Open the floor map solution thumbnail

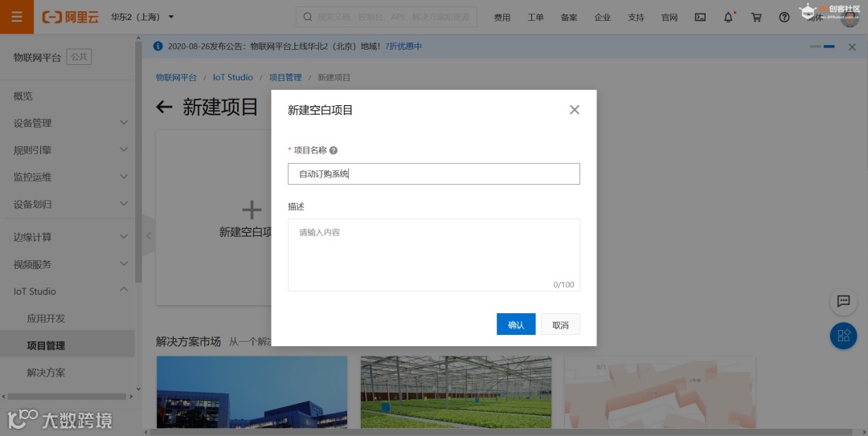click(660, 392)
